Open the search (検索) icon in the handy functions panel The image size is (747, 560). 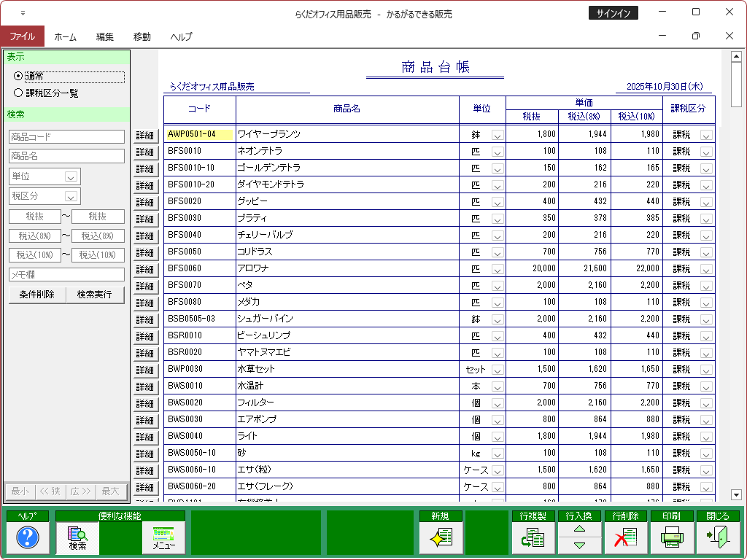coord(77,538)
